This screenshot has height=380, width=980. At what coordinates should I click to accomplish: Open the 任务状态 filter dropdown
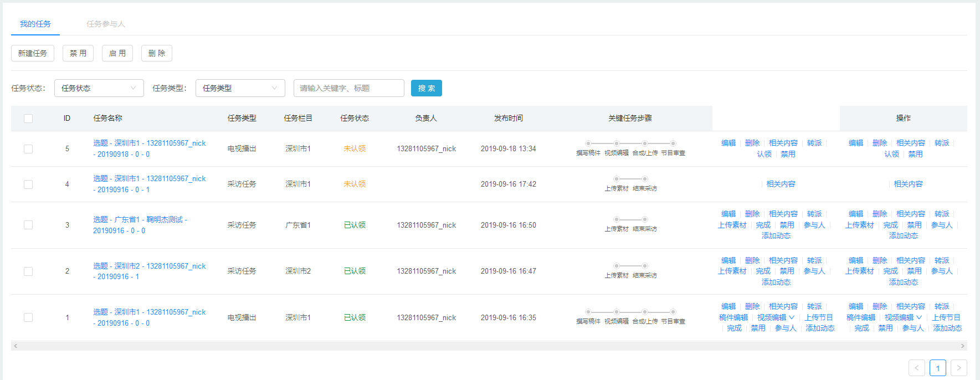[x=99, y=88]
